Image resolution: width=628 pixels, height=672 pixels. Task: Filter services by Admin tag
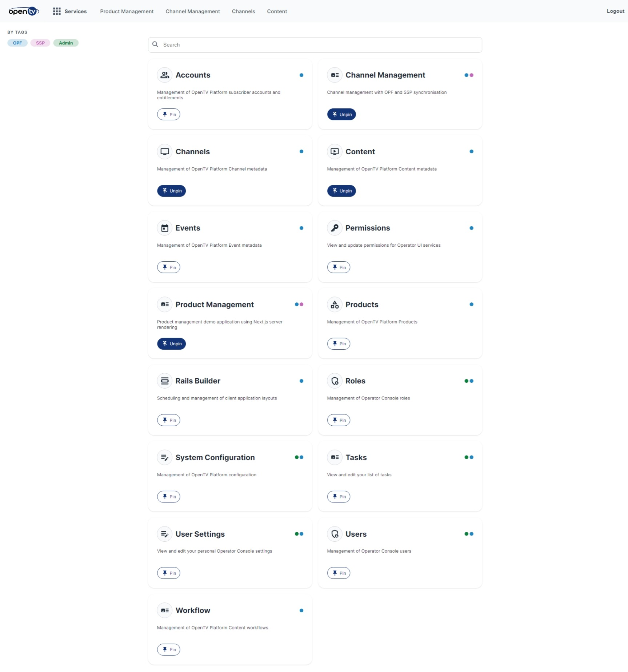click(66, 43)
